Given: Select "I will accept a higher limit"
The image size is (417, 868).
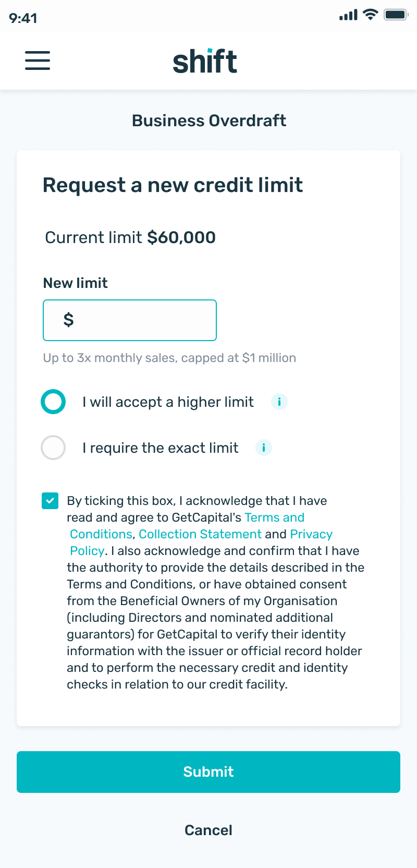Looking at the screenshot, I should click(x=53, y=402).
